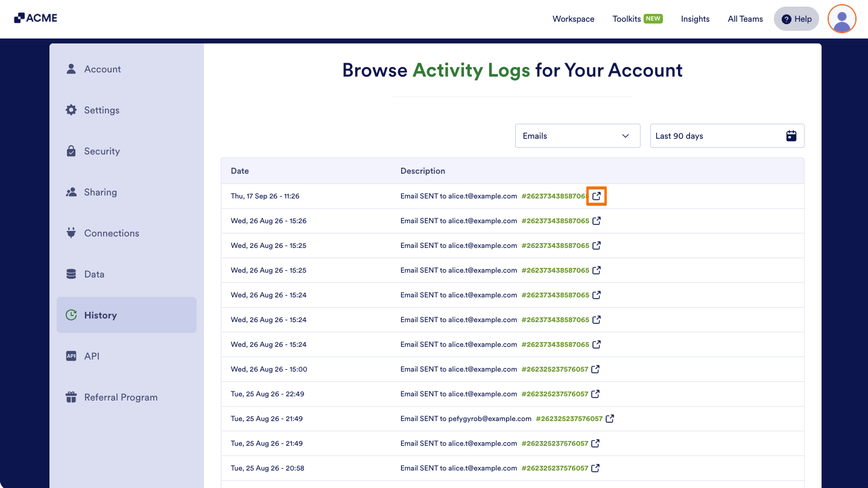Image resolution: width=868 pixels, height=488 pixels.
Task: Open the Last 90 days date picker
Action: (x=727, y=136)
